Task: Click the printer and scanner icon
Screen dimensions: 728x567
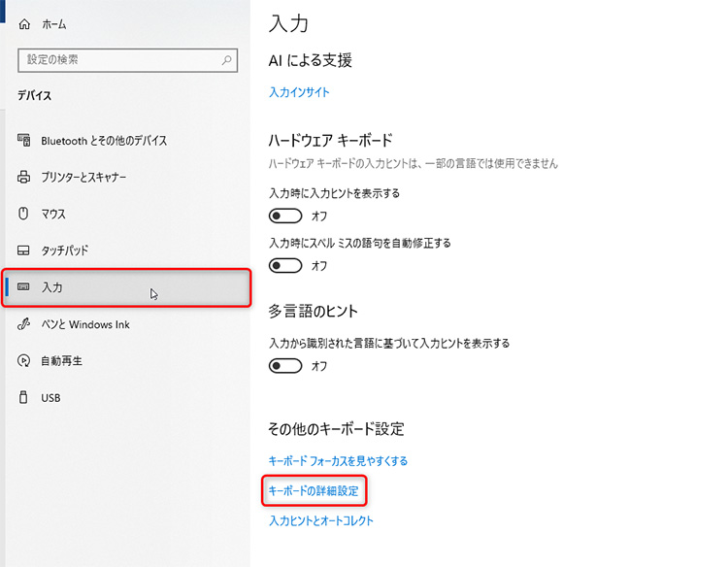Action: (24, 178)
